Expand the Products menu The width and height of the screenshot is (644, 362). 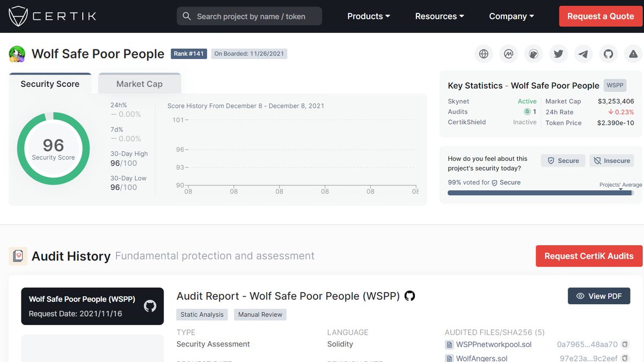pos(369,16)
